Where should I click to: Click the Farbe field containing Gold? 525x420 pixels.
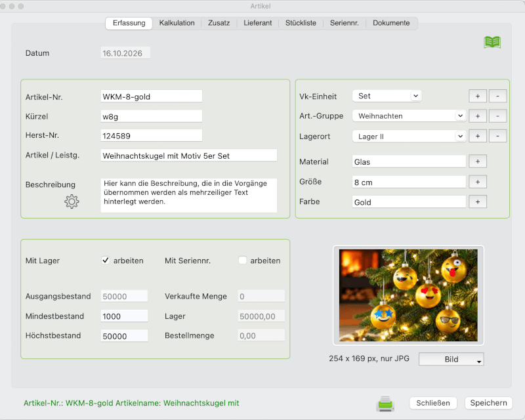click(x=409, y=202)
